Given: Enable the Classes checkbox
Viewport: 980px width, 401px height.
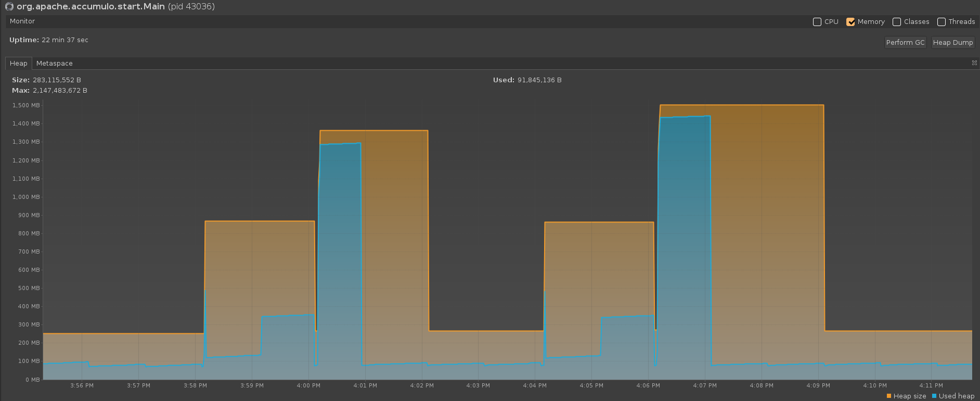Looking at the screenshot, I should click(x=897, y=22).
